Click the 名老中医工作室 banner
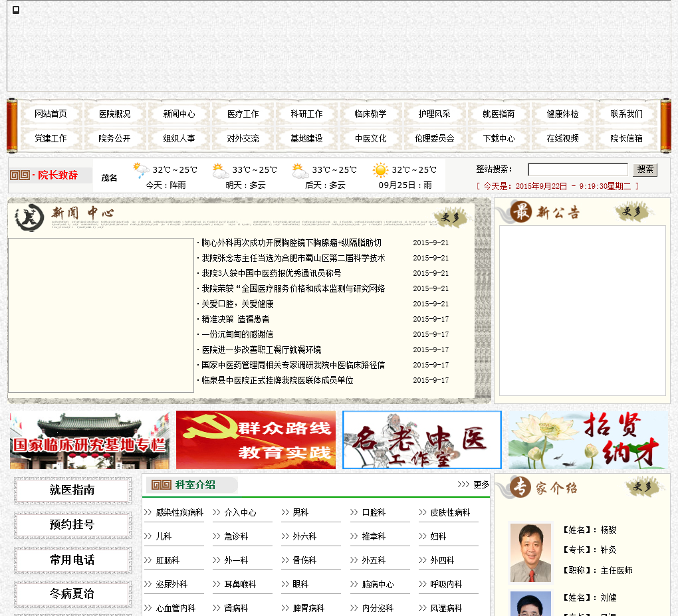The height and width of the screenshot is (616, 678). coord(422,440)
